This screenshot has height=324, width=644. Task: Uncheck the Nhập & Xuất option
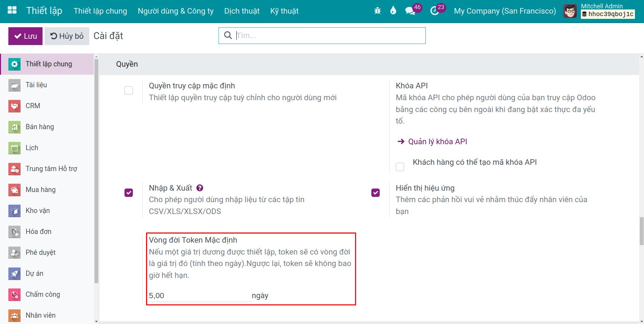(128, 192)
